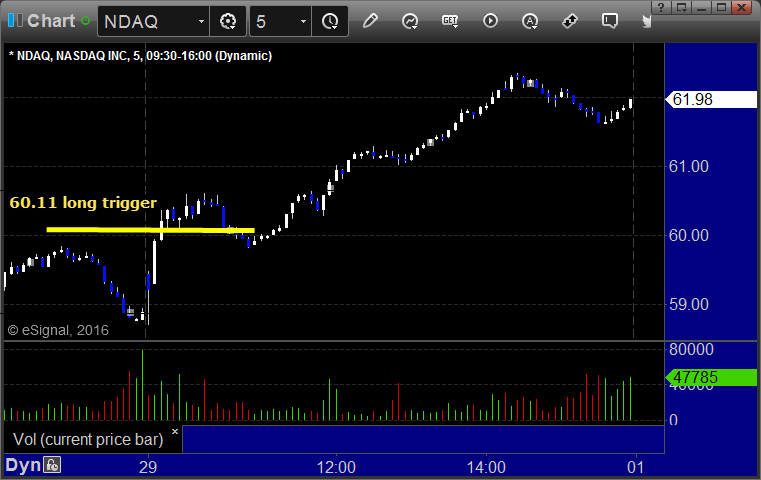Screen dimensions: 761x480
Task: Click the green 47785 volume marker
Action: coord(711,377)
